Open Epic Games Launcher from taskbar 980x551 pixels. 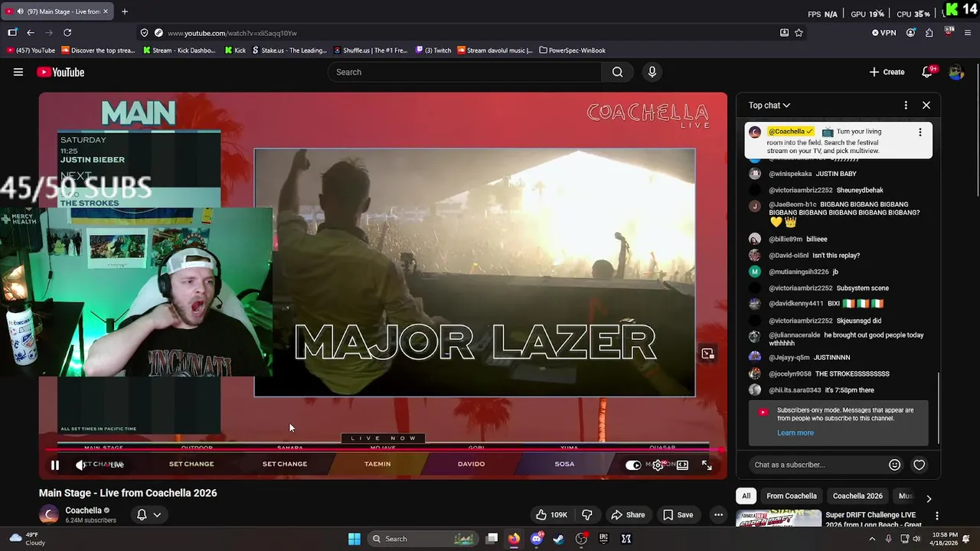coord(603,539)
